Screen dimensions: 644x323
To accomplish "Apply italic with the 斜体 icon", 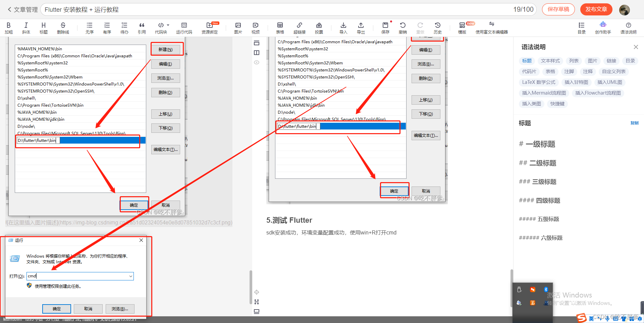I will coord(26,28).
